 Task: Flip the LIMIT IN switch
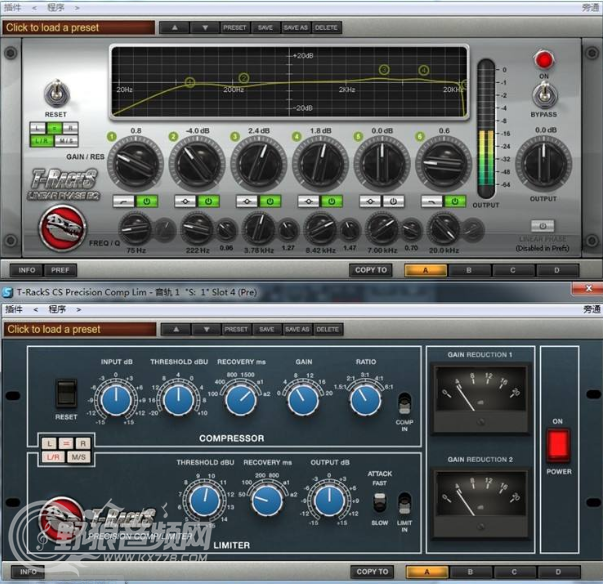pyautogui.click(x=405, y=504)
